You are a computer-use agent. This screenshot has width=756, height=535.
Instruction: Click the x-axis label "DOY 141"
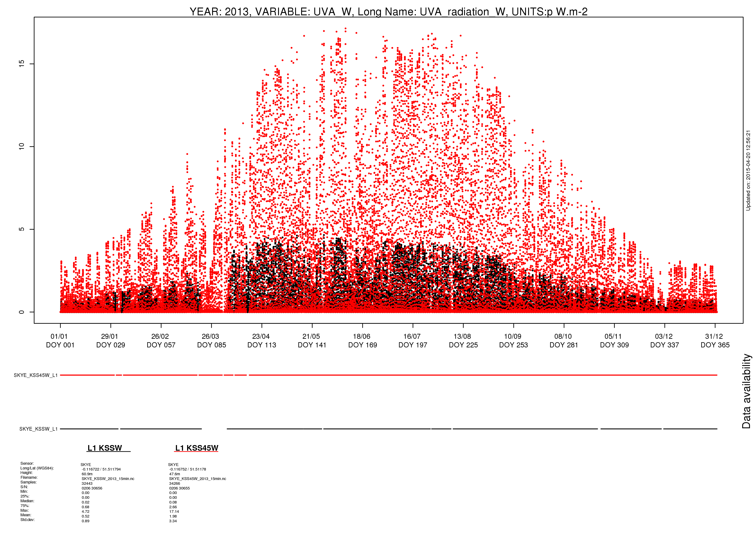312,345
